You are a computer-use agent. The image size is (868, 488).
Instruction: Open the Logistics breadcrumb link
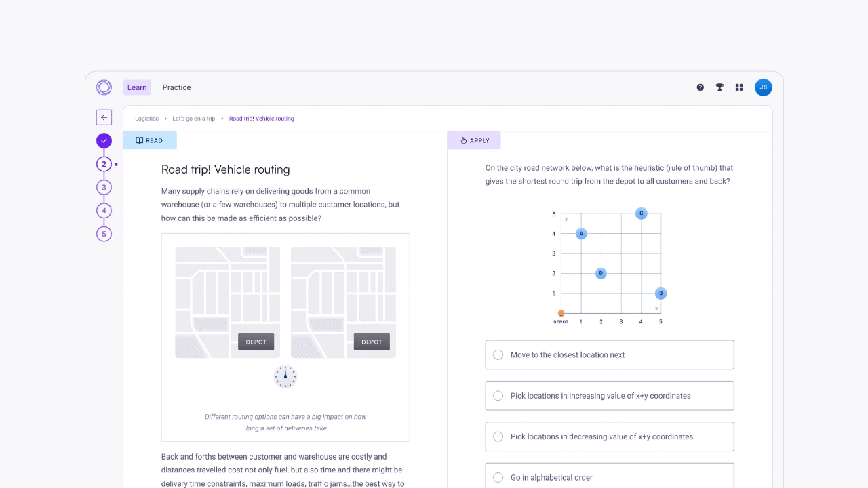(x=146, y=119)
